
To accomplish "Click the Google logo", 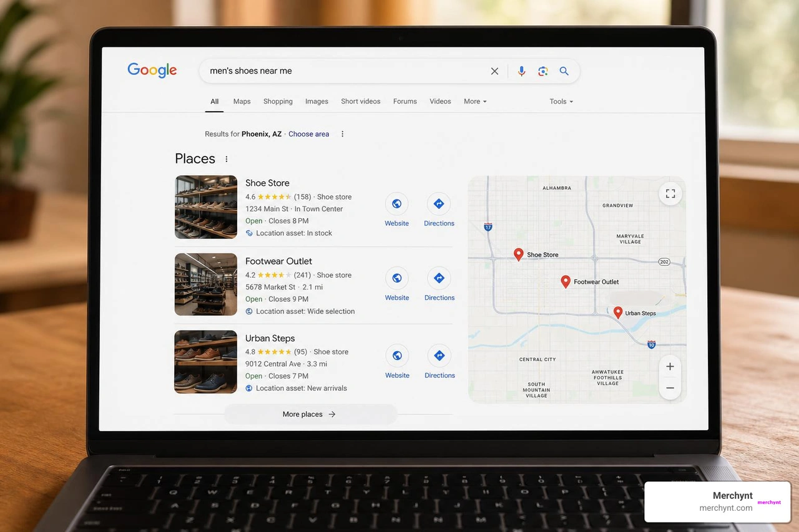I will [152, 70].
